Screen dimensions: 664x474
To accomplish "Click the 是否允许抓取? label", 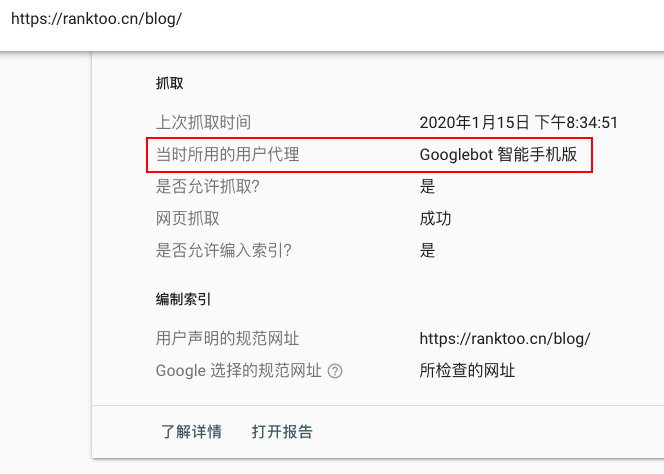I will point(208,186).
